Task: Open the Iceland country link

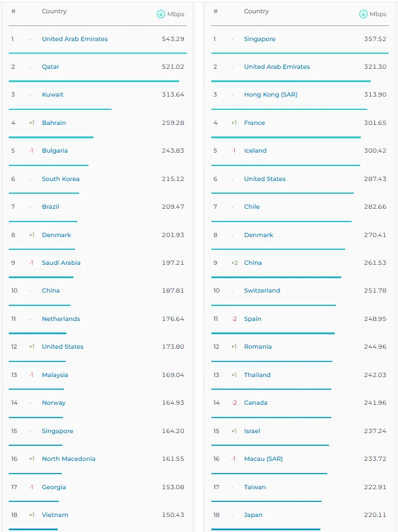Action: (x=255, y=151)
